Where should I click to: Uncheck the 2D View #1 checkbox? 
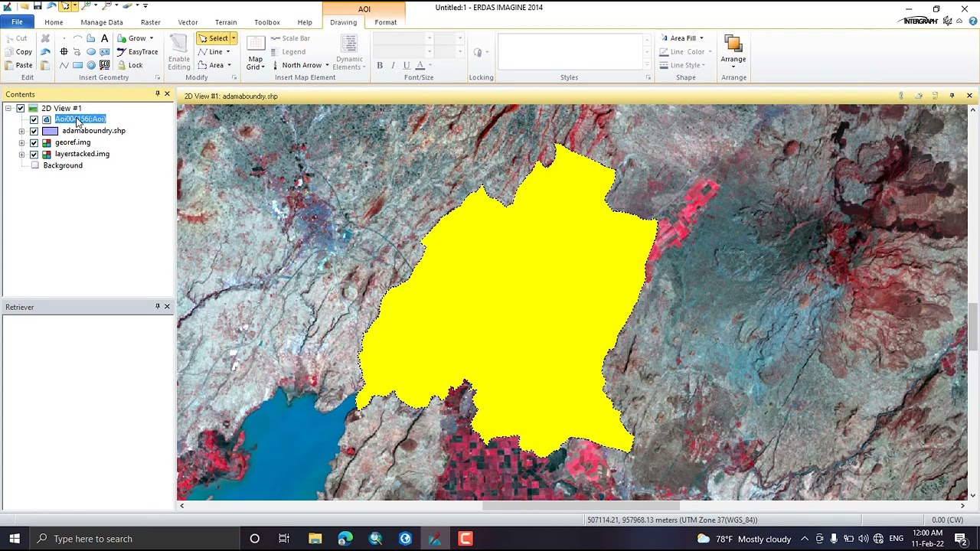click(x=21, y=108)
